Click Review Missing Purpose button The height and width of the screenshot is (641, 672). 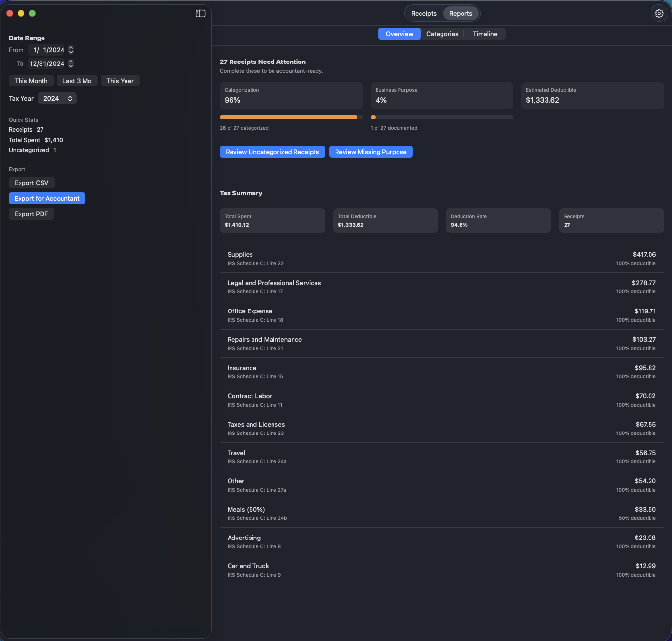371,152
